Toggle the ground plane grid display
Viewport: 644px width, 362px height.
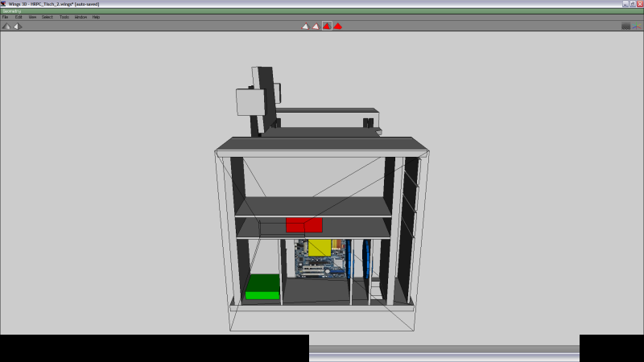pyautogui.click(x=625, y=26)
